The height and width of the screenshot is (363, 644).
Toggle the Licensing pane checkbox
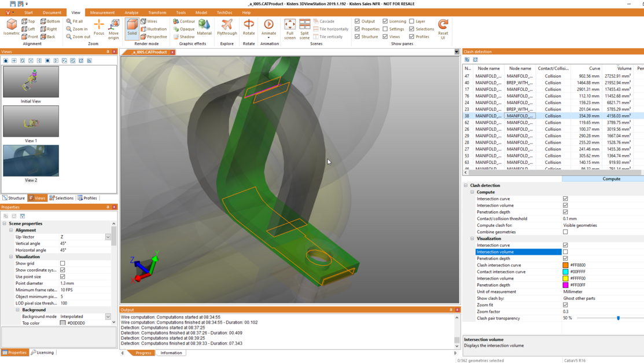pos(385,21)
